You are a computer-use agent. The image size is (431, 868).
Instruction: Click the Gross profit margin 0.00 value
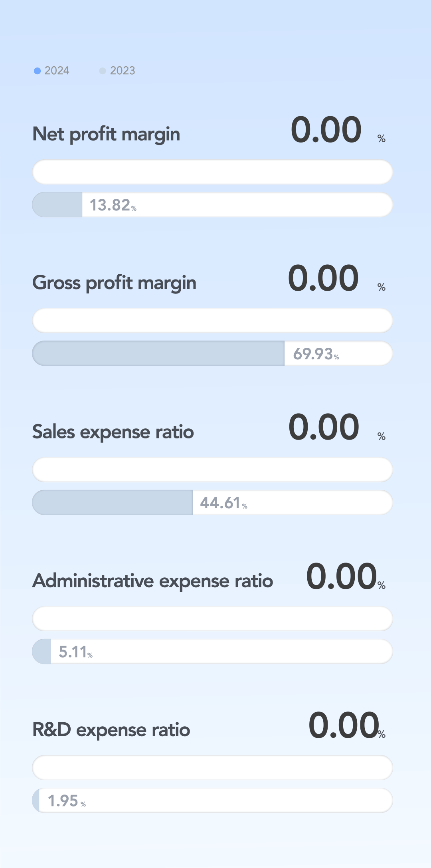coord(323,279)
